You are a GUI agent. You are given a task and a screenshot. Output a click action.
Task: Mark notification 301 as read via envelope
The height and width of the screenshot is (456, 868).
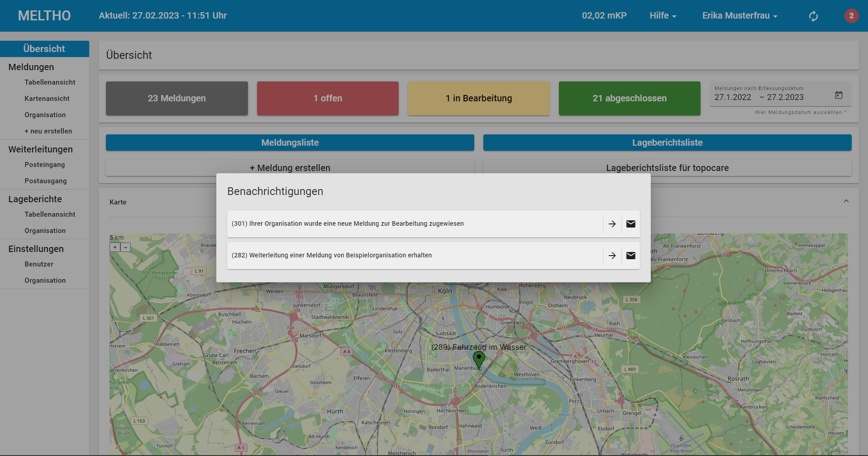tap(630, 224)
